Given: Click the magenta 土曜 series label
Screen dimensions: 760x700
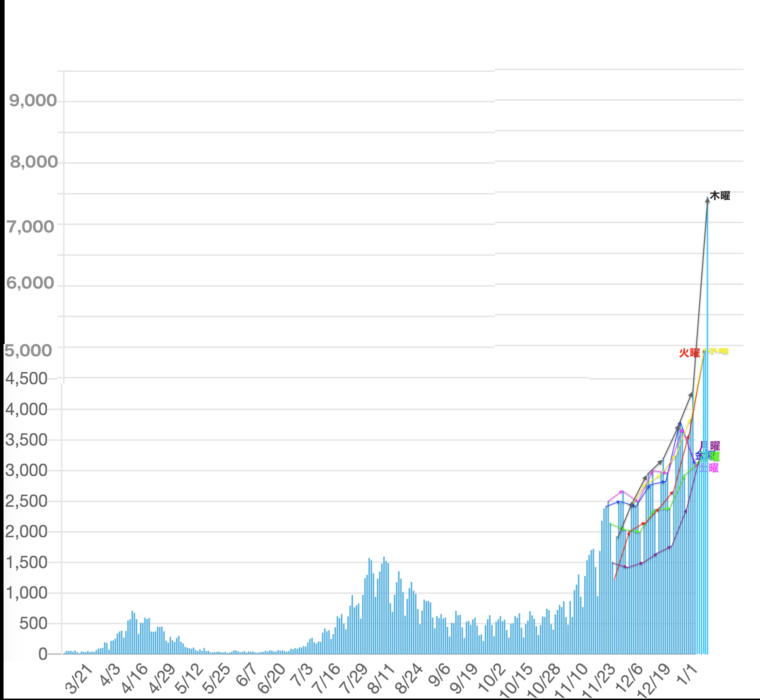Looking at the screenshot, I should coord(710,468).
